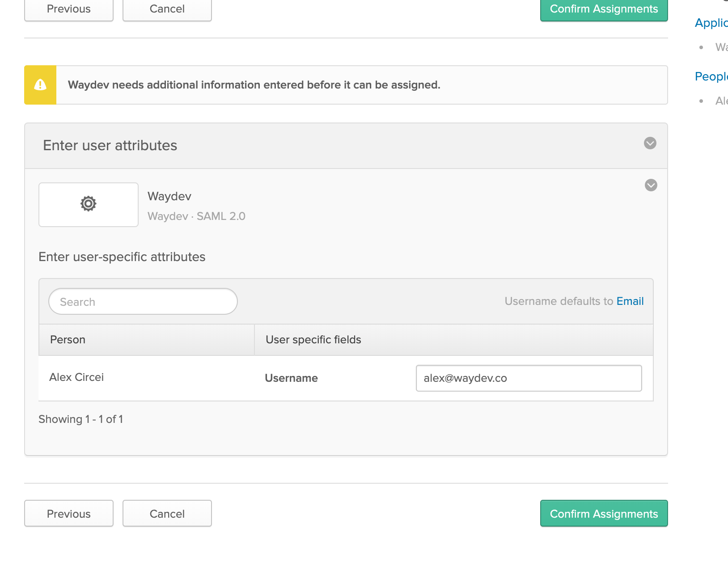Click the Waydev gear app logo
This screenshot has height=574, width=728.
click(x=89, y=204)
